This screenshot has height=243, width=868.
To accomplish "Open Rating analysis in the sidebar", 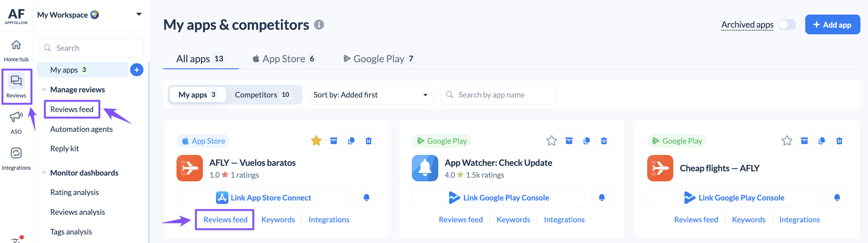I will [x=75, y=192].
